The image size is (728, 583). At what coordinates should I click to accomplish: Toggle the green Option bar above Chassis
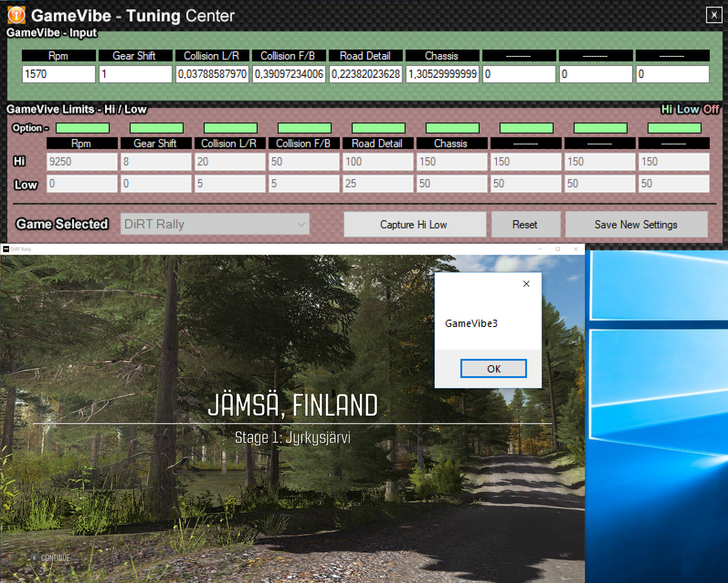[x=452, y=128]
